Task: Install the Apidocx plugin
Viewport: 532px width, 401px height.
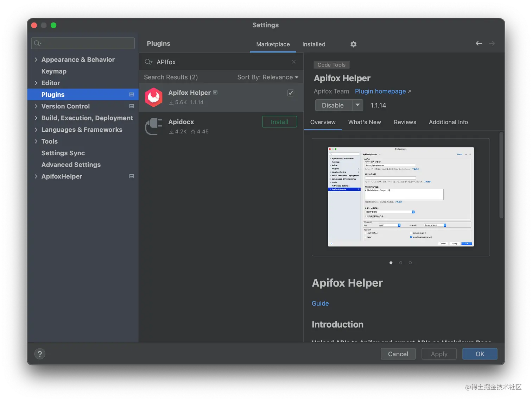Action: pos(279,122)
